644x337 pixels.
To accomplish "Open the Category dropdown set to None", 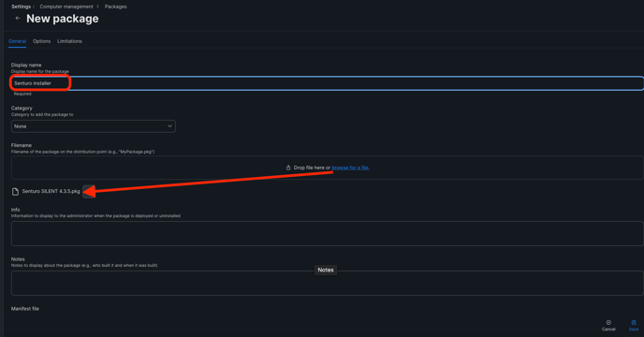I will [94, 126].
